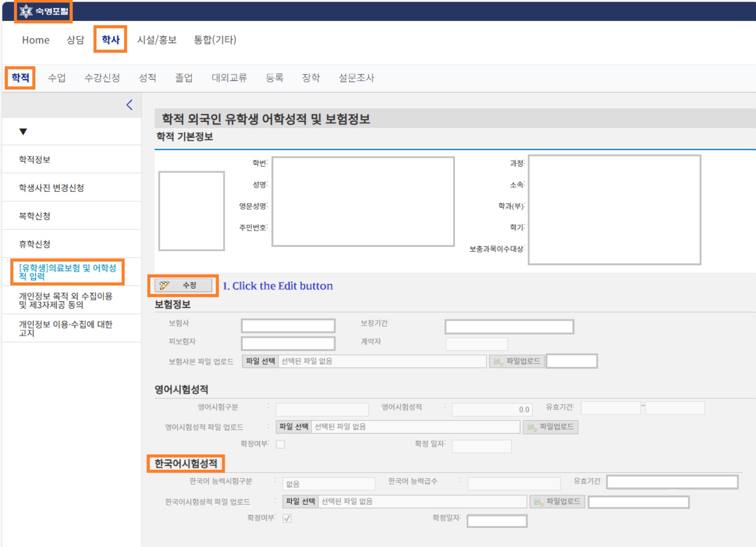
Task: Switch to the 대외교류 tab
Action: [229, 78]
